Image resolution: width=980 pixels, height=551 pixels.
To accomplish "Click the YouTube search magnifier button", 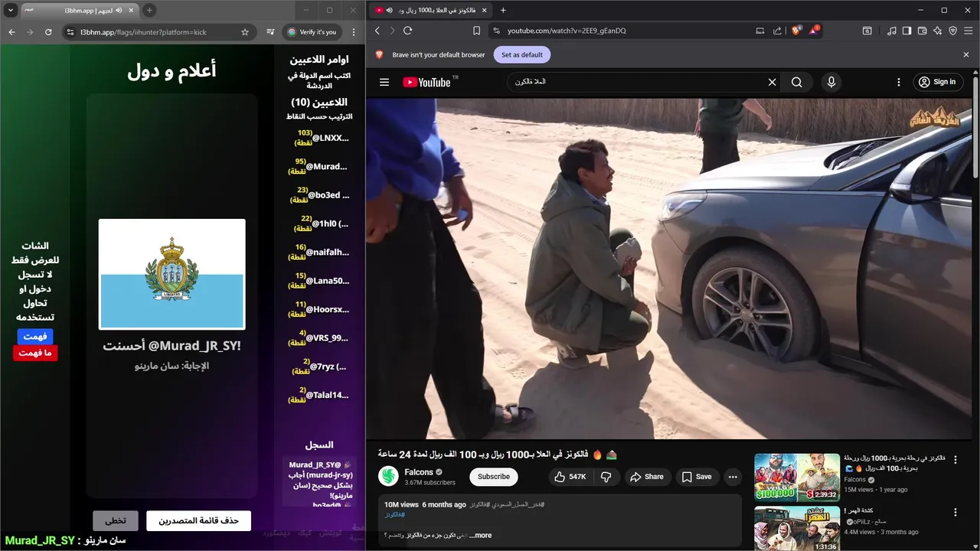I will pos(797,82).
